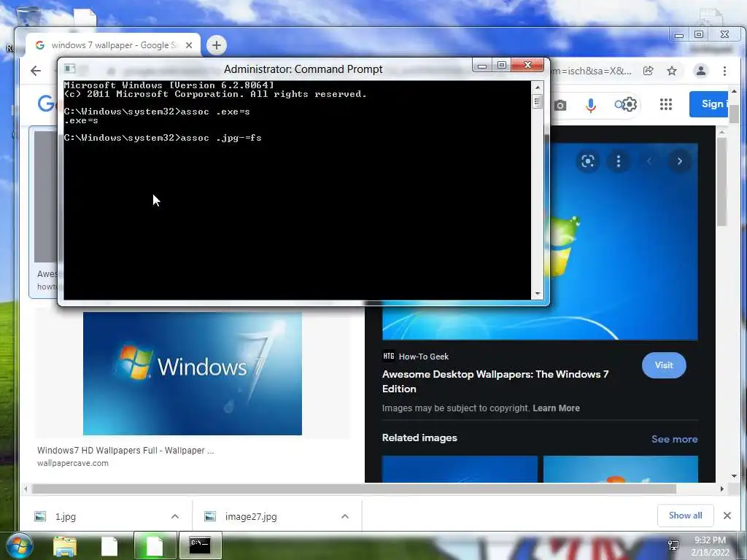Expand options arrow for image27.jpg download

[345, 517]
